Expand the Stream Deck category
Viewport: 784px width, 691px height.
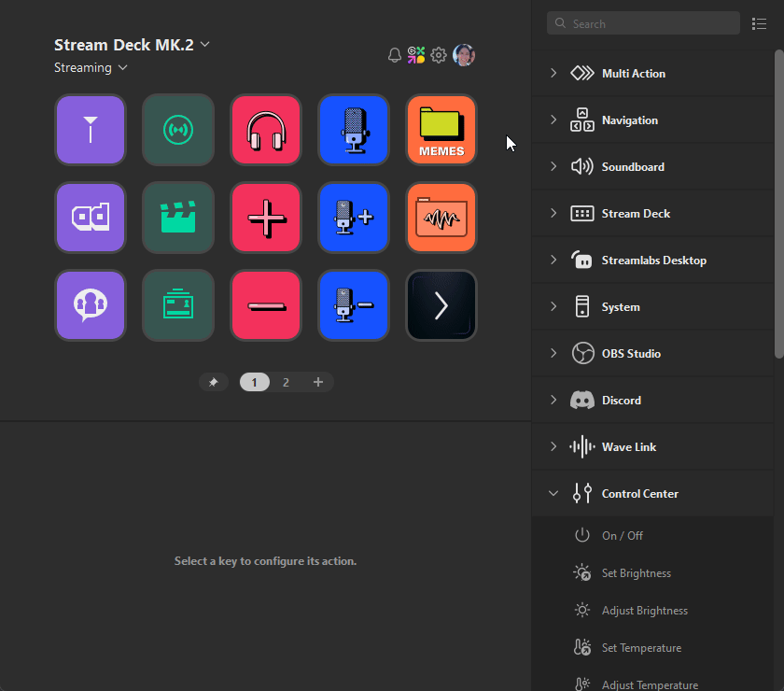point(652,214)
